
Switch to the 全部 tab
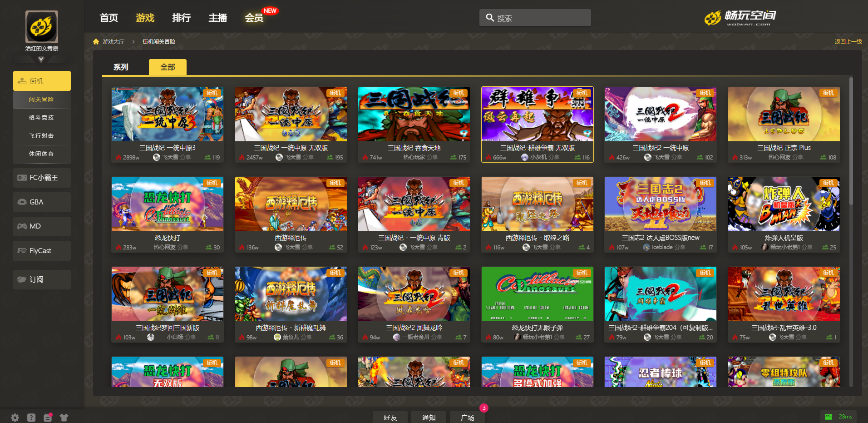[168, 67]
